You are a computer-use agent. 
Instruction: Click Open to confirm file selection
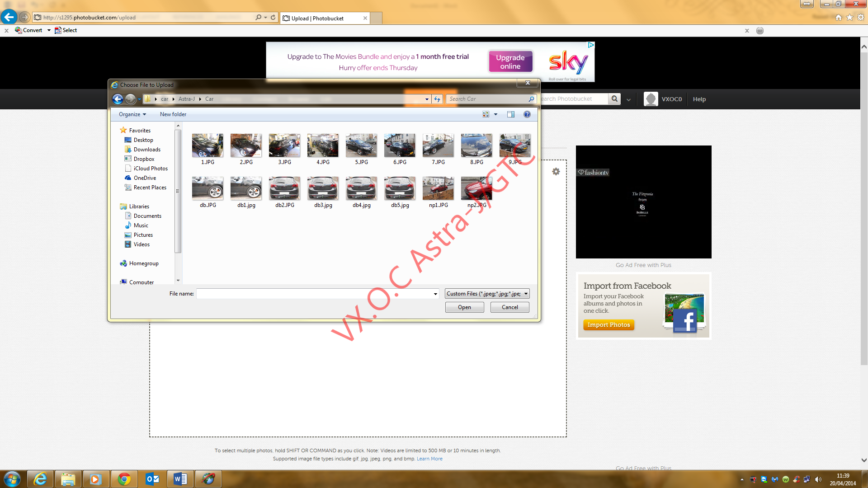click(x=464, y=307)
